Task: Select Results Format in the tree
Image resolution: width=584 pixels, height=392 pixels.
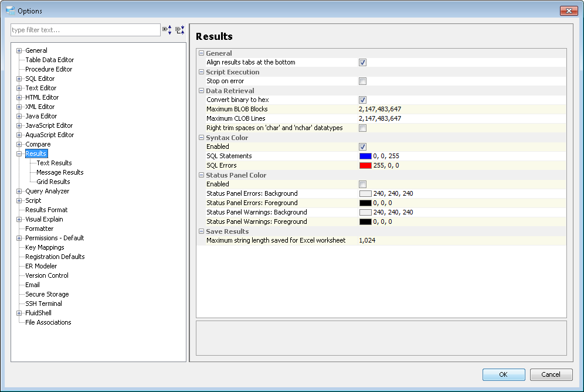Action: click(x=46, y=210)
